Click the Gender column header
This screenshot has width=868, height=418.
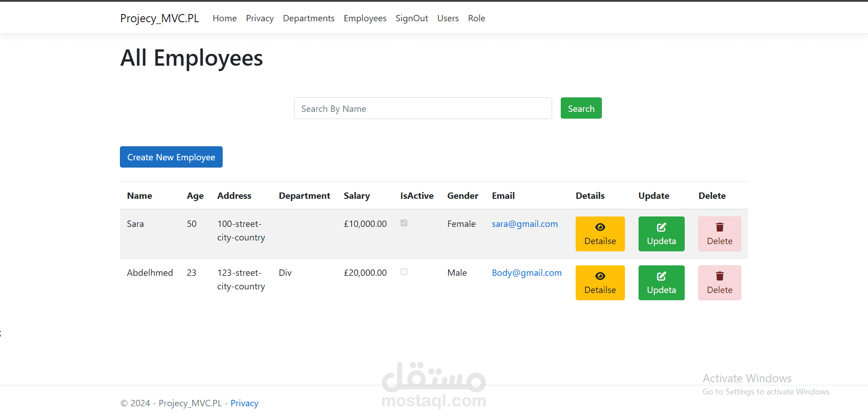(x=463, y=196)
